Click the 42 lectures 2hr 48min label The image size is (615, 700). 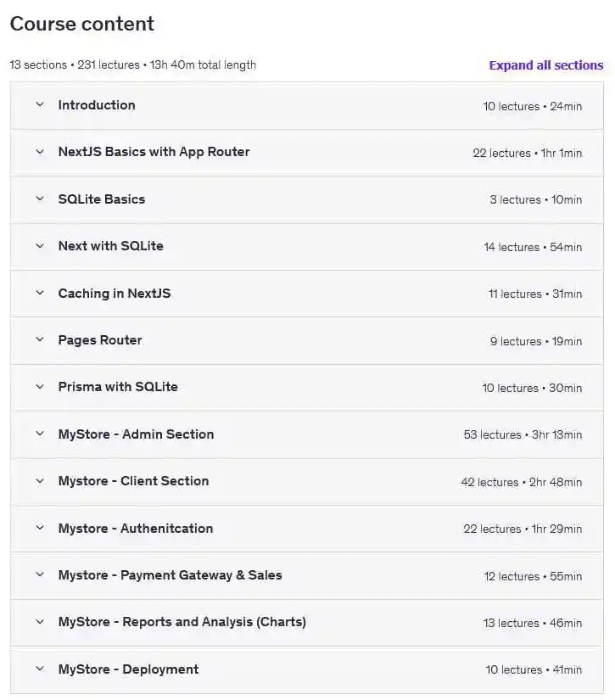(x=521, y=482)
